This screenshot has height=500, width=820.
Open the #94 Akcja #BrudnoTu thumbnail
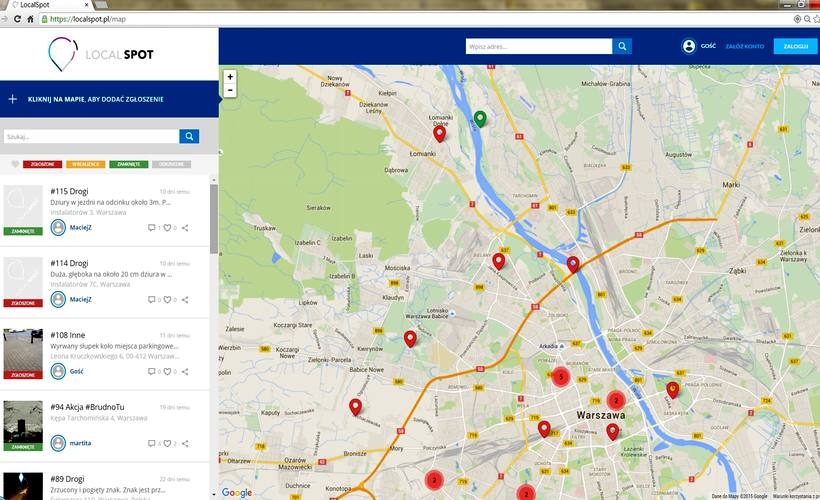(23, 423)
